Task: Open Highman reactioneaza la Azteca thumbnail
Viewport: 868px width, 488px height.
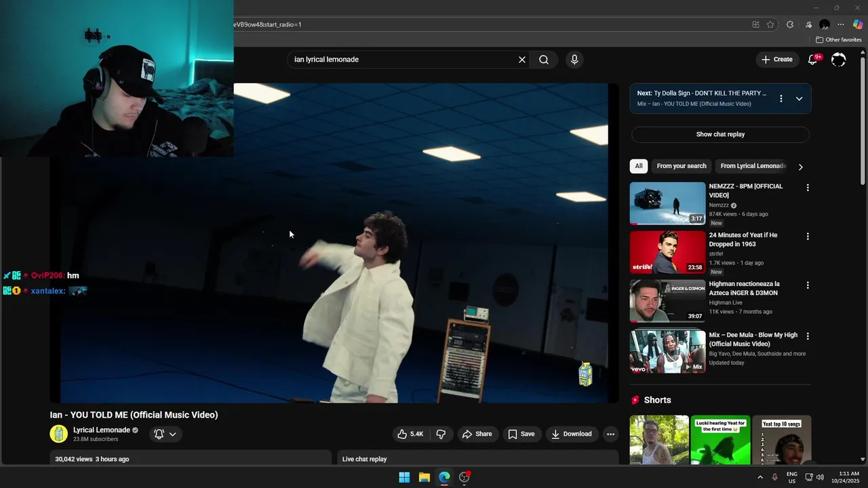Action: click(x=667, y=301)
